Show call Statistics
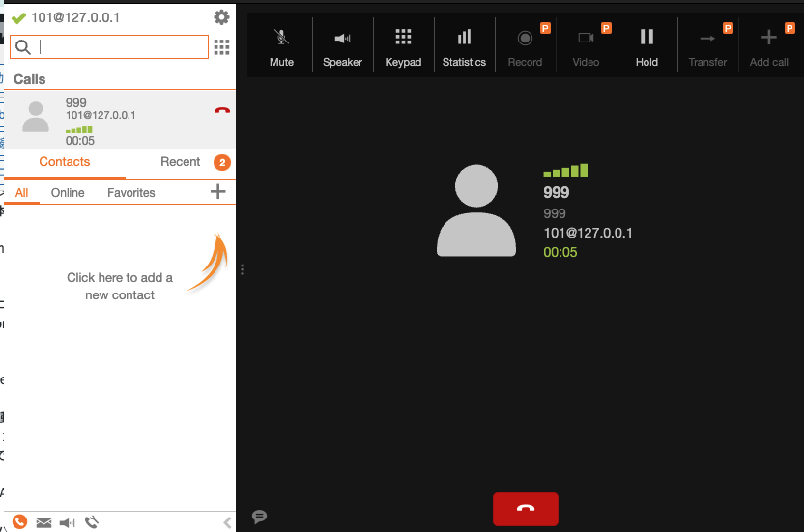This screenshot has width=804, height=532. [464, 46]
